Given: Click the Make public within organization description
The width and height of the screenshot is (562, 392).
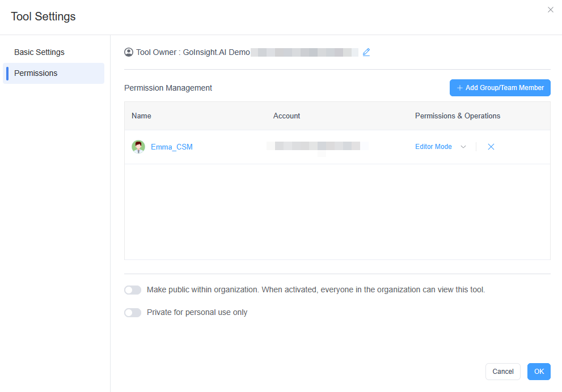Looking at the screenshot, I should [316, 289].
